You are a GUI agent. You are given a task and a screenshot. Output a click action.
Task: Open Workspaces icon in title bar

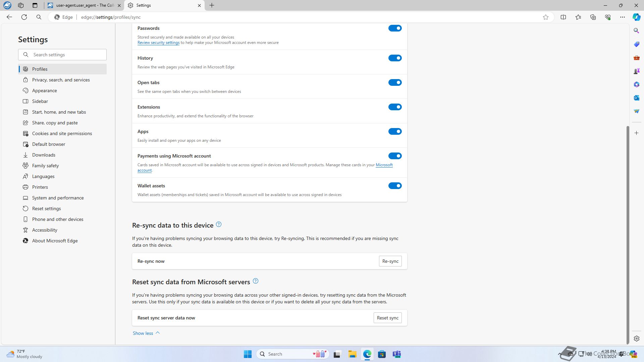tap(21, 5)
